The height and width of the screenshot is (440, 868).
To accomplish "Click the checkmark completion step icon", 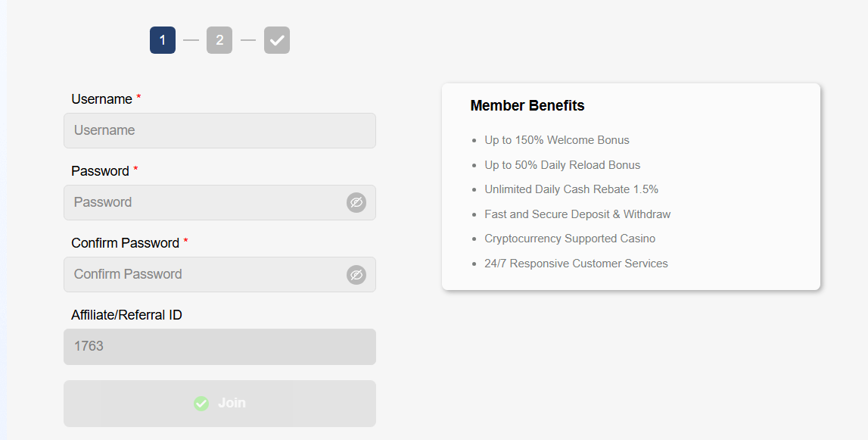I will point(277,40).
